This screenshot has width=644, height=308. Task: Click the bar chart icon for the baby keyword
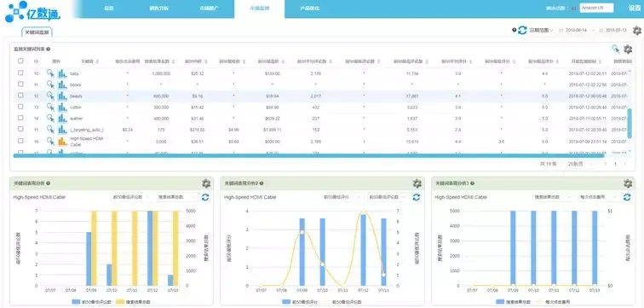point(62,73)
